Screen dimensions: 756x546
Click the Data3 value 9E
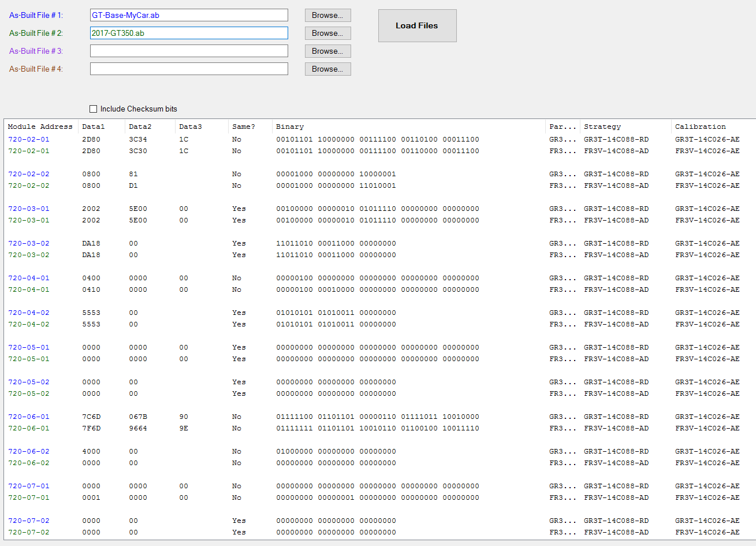coord(184,428)
